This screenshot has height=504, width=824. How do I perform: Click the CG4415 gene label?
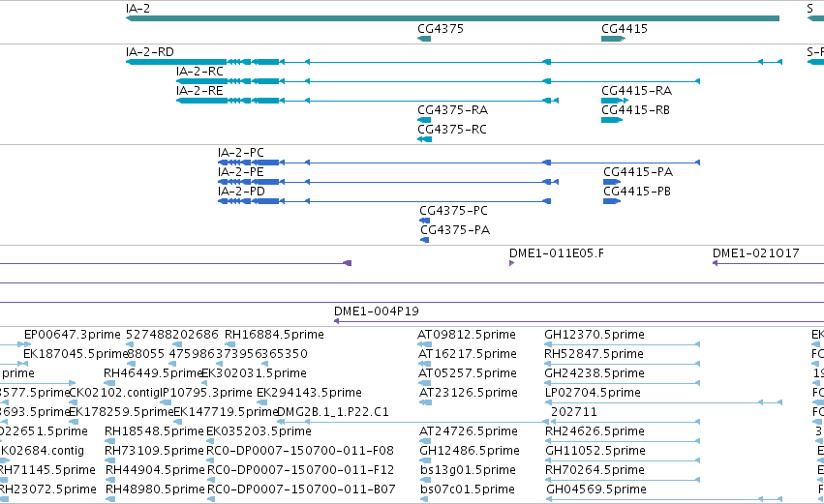coord(625,29)
